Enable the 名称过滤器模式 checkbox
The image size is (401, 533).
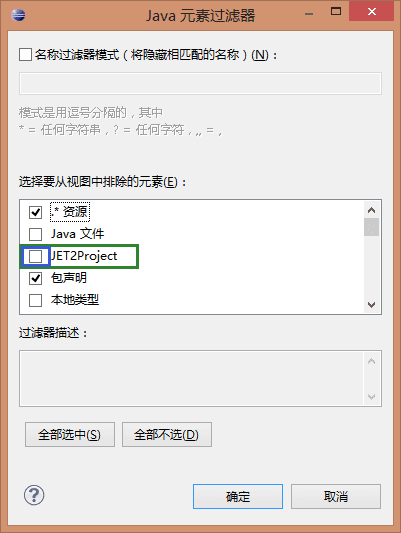pos(25,54)
